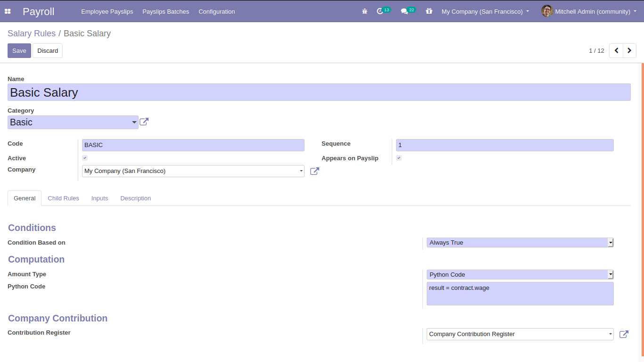Switch to Child Rules tab
This screenshot has height=362, width=644.
click(x=63, y=198)
